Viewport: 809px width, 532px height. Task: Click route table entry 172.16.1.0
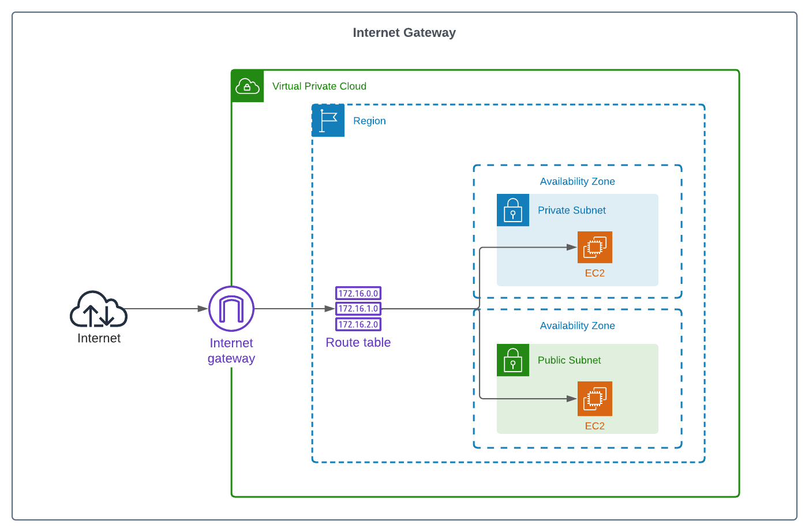[x=358, y=309]
